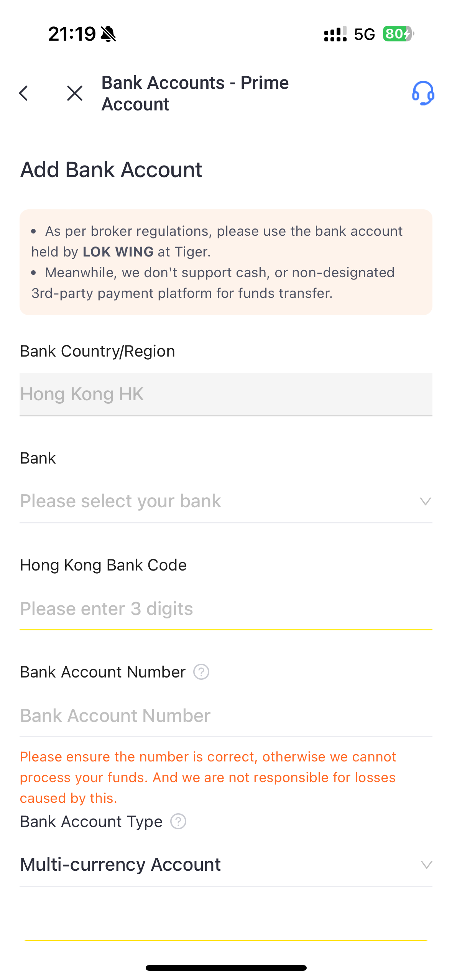Tap the muted bell status icon
This screenshot has height=980, width=452.
(108, 34)
